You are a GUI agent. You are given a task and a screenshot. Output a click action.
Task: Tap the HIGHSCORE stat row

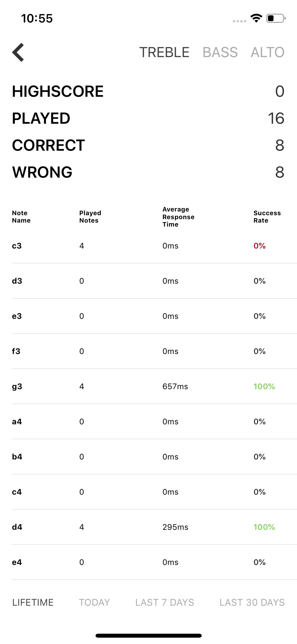pos(148,91)
